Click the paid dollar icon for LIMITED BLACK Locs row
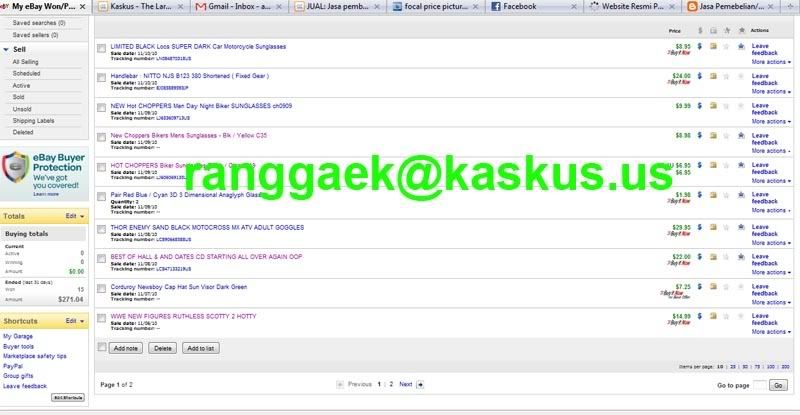 700,46
